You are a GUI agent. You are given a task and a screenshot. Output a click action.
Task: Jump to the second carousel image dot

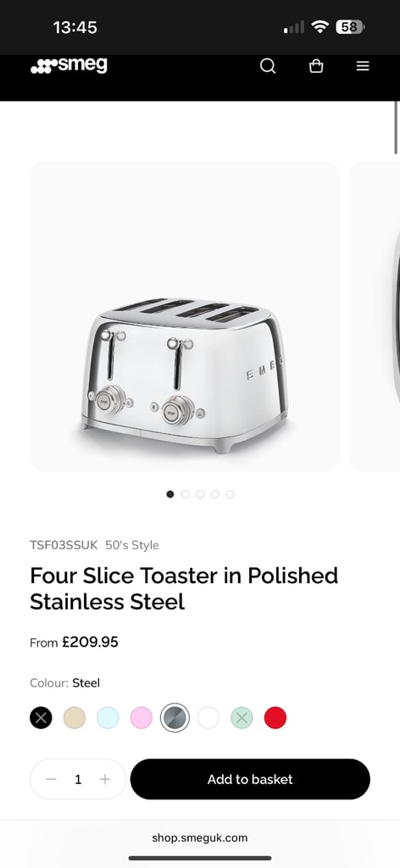tap(185, 494)
